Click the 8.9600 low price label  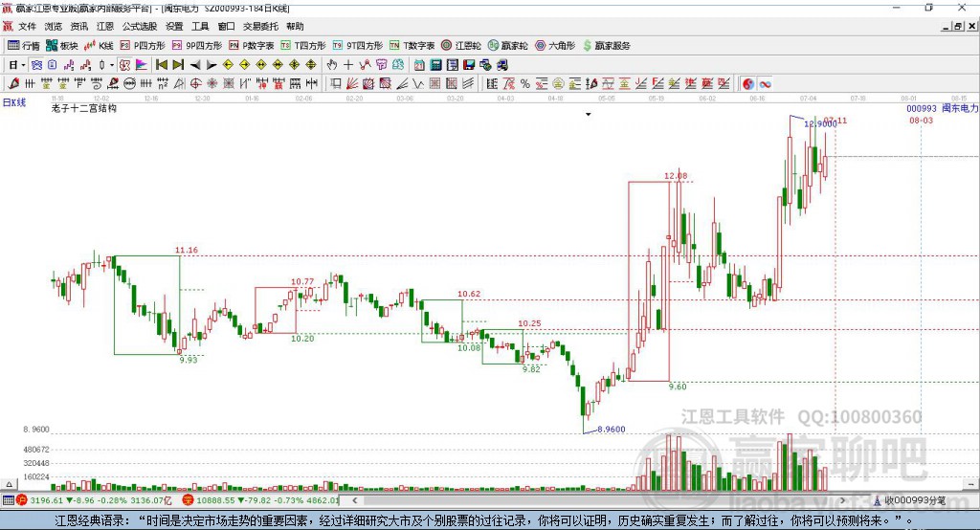pos(611,430)
